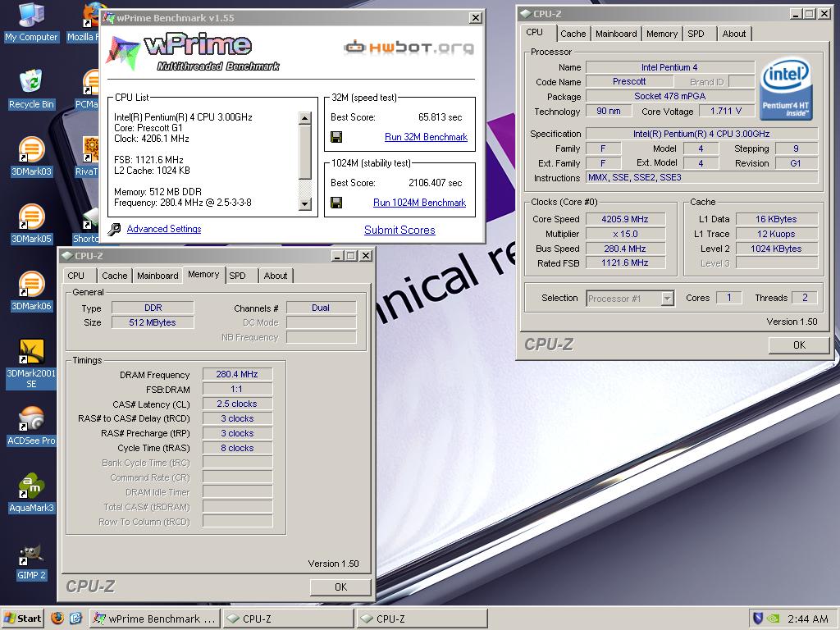Click the wrench icon next to Advanced Settings
Viewport: 840px width, 630px height.
(114, 230)
